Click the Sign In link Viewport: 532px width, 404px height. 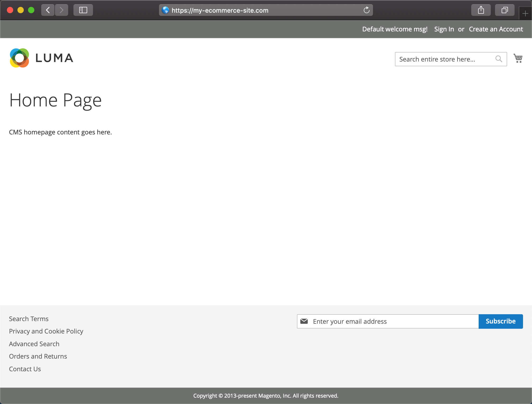tap(444, 29)
